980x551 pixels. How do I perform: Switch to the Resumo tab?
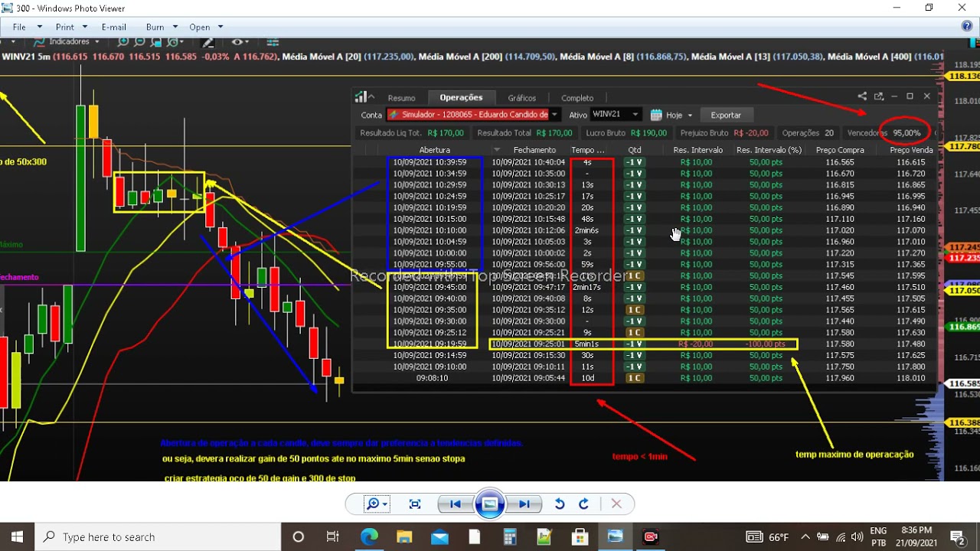[x=401, y=98]
